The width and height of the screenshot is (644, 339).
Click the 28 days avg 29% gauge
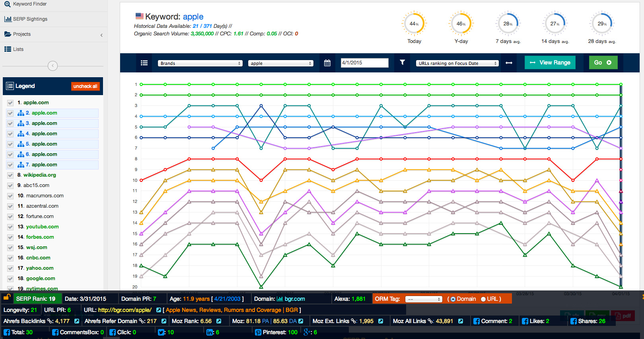[602, 23]
